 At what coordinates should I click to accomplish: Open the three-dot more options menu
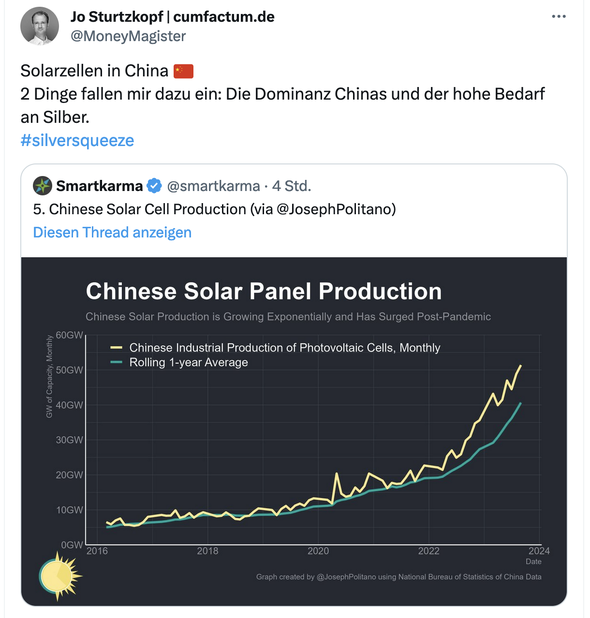558,17
